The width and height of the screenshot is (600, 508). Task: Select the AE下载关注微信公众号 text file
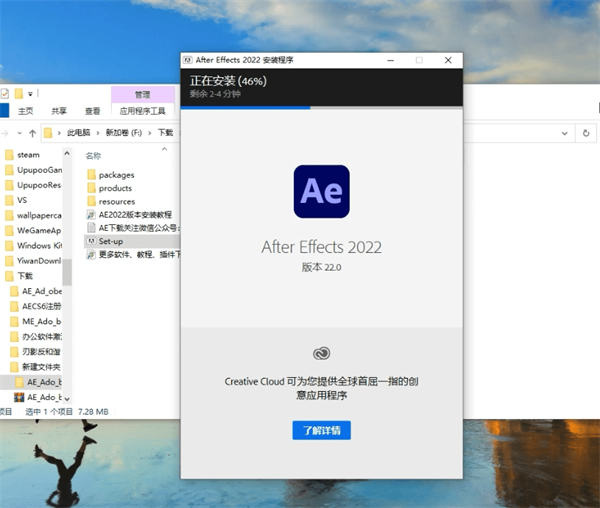(133, 228)
